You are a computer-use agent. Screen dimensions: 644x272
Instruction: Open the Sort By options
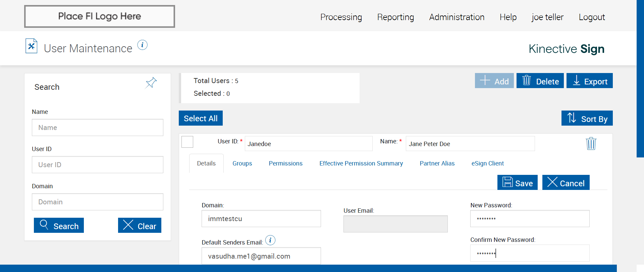pos(587,118)
